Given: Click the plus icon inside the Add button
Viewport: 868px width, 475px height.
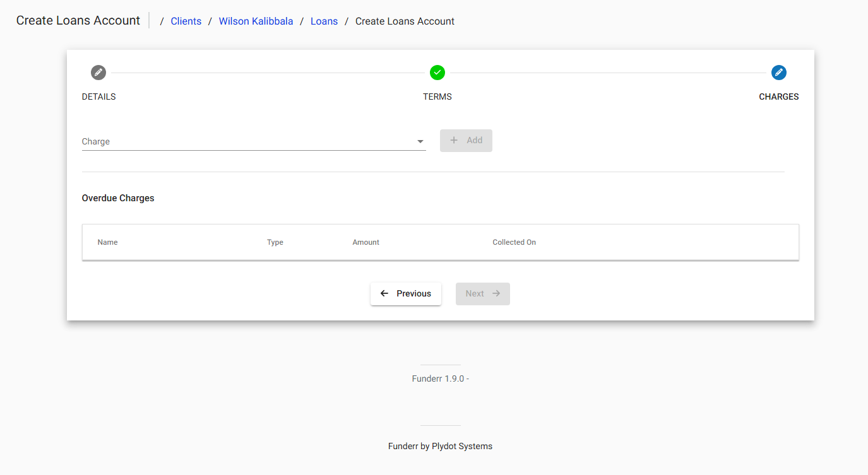Looking at the screenshot, I should [454, 140].
